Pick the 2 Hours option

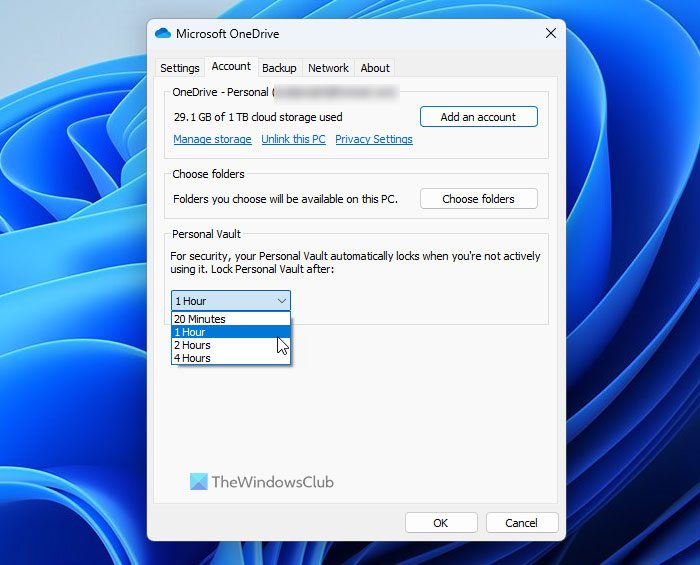[x=231, y=345]
